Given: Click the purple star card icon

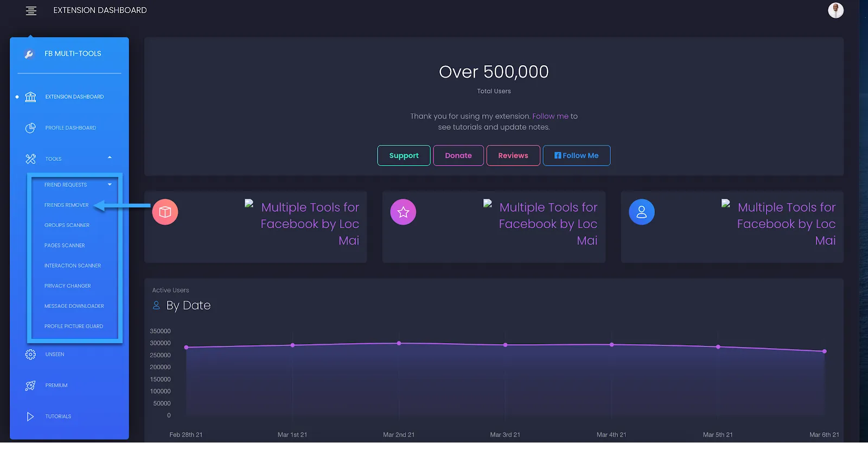Looking at the screenshot, I should pyautogui.click(x=403, y=212).
